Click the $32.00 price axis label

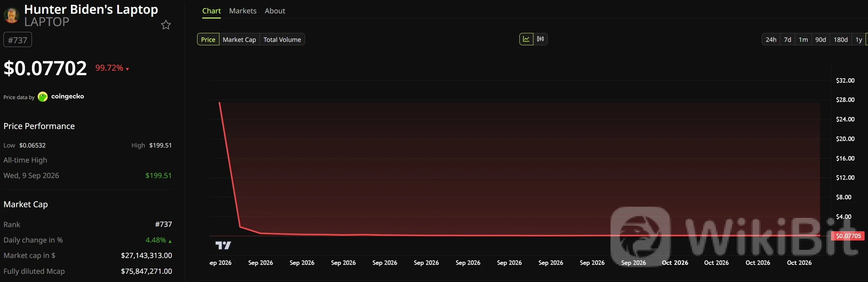click(x=845, y=81)
